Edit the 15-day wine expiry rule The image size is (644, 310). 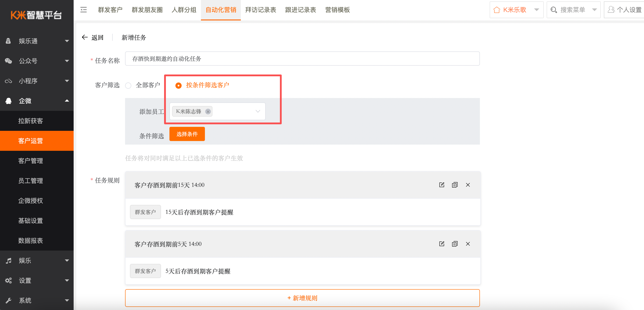point(442,185)
